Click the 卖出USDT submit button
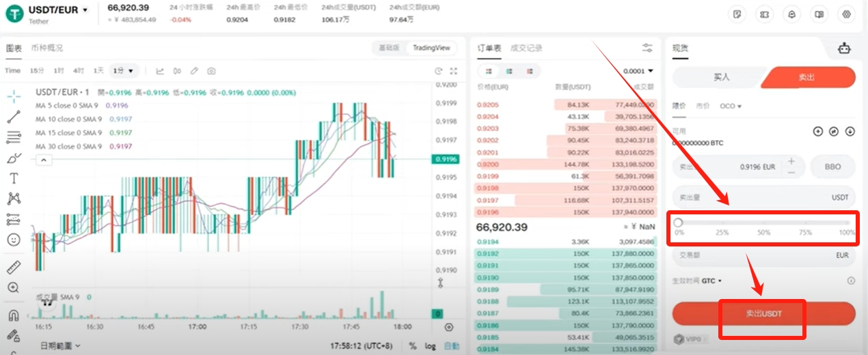This screenshot has width=868, height=355. point(763,313)
